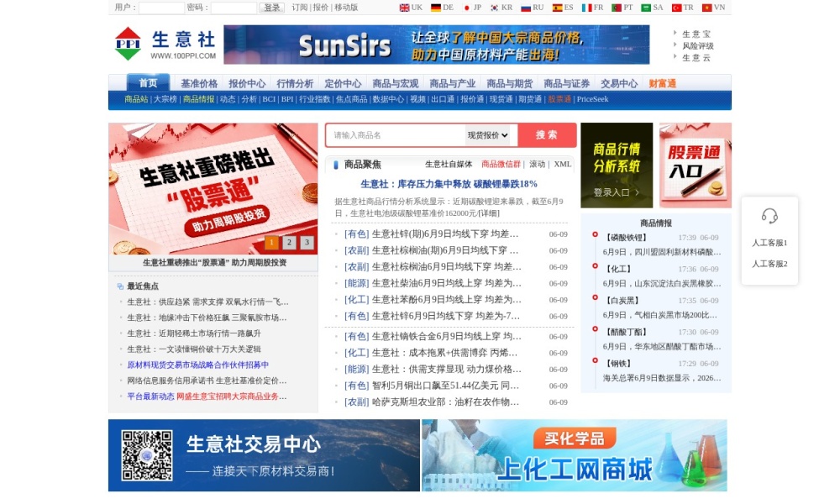
Task: Open the [详情] link under headline
Action: [489, 213]
